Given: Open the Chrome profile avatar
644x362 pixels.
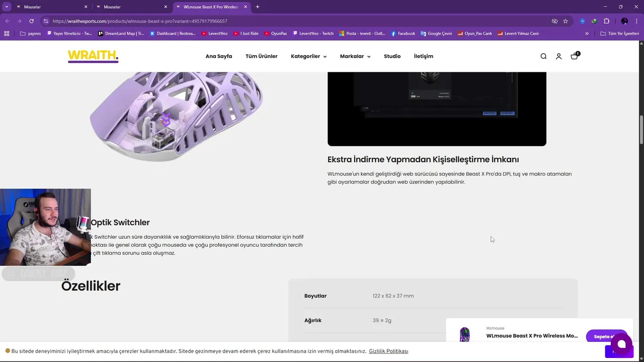Looking at the screenshot, I should click(x=624, y=21).
